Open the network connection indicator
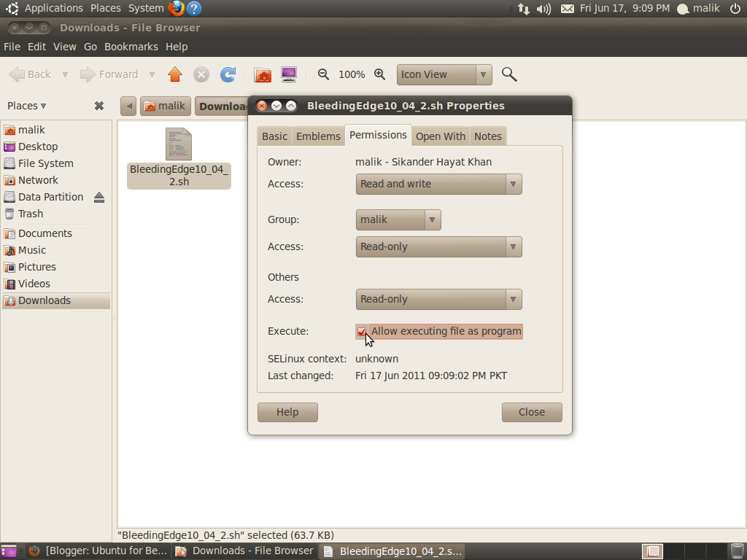The height and width of the screenshot is (560, 747). click(524, 9)
